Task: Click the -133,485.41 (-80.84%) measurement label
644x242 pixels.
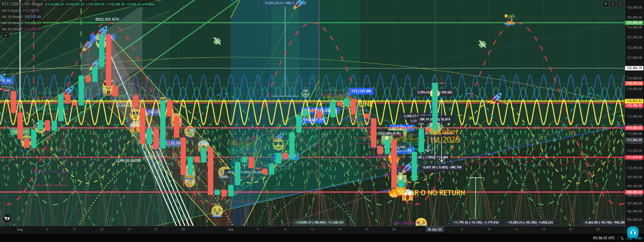Action: click(319, 222)
